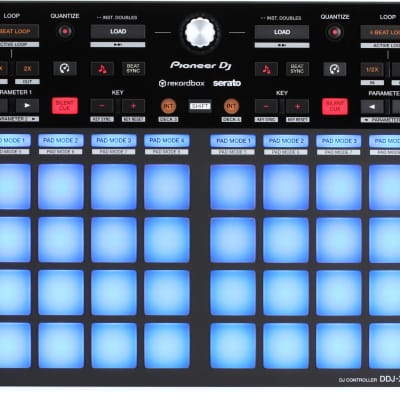This screenshot has height=400, width=400.
Task: Hit first-row pad under left deck PAD MODE 4
Action: 167,187
